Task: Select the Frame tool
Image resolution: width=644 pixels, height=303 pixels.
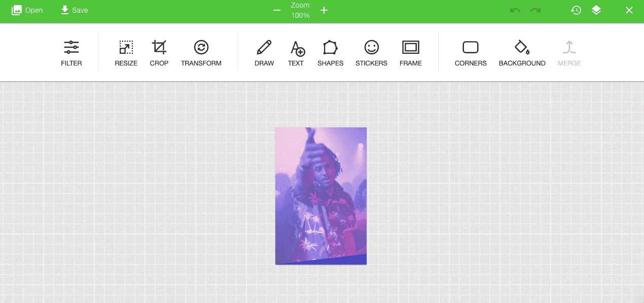Action: click(x=411, y=53)
